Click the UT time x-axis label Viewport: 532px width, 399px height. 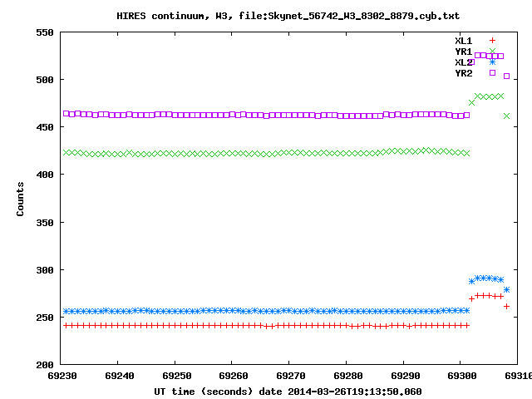click(288, 392)
